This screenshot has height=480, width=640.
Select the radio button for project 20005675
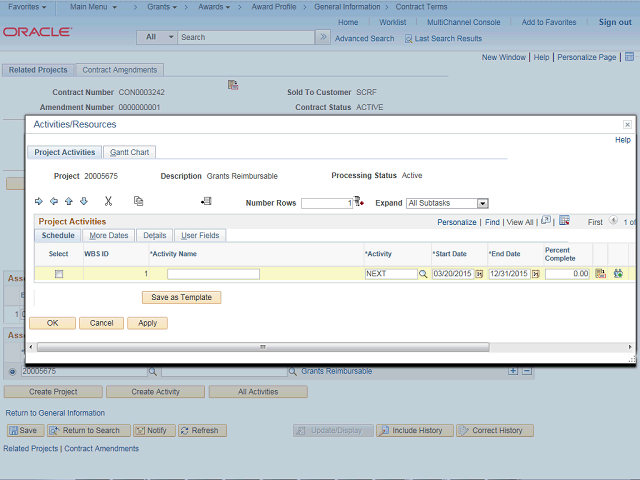(11, 371)
